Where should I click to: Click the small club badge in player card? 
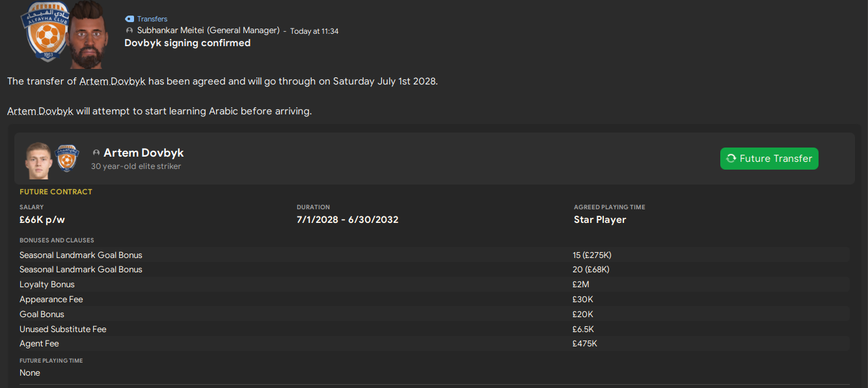66,159
